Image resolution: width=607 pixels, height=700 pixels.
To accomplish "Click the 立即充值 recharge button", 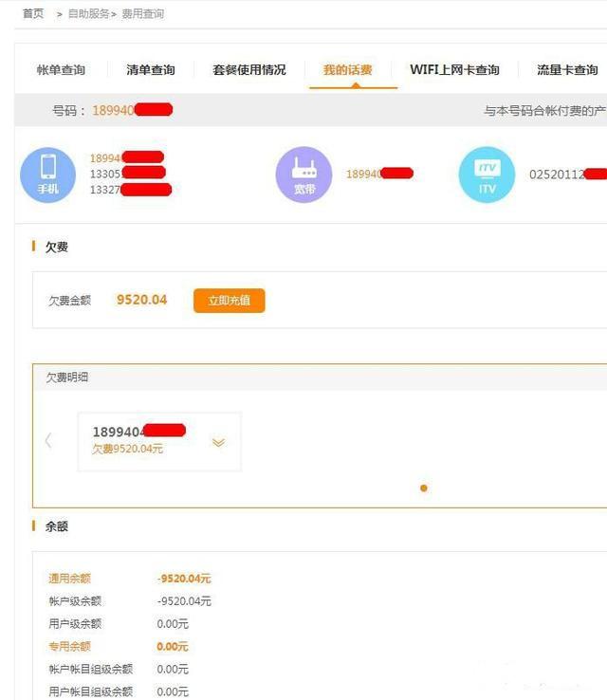I will [229, 301].
